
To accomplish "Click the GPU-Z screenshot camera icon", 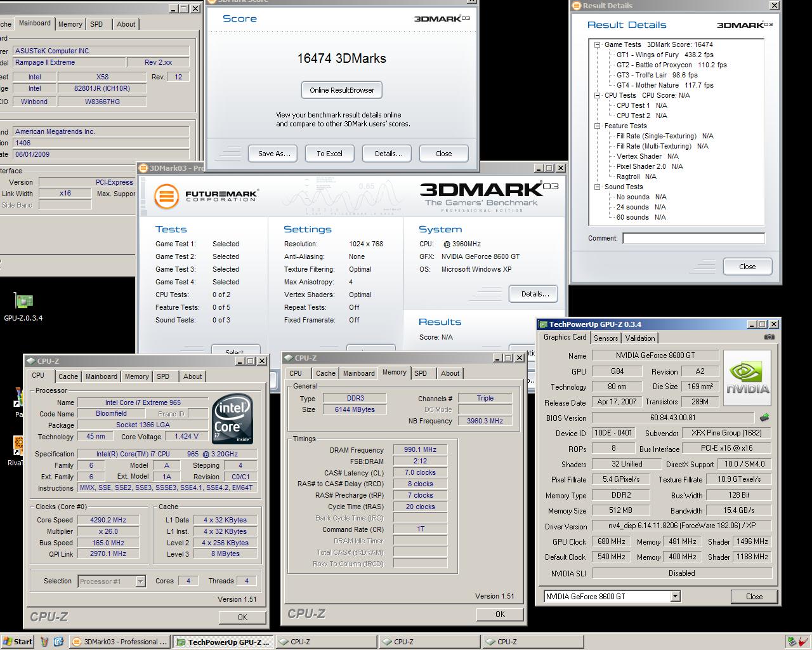I will tap(769, 337).
